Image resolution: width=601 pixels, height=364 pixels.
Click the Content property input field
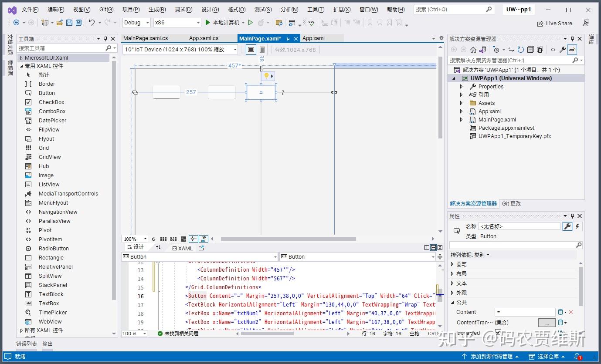(525, 312)
